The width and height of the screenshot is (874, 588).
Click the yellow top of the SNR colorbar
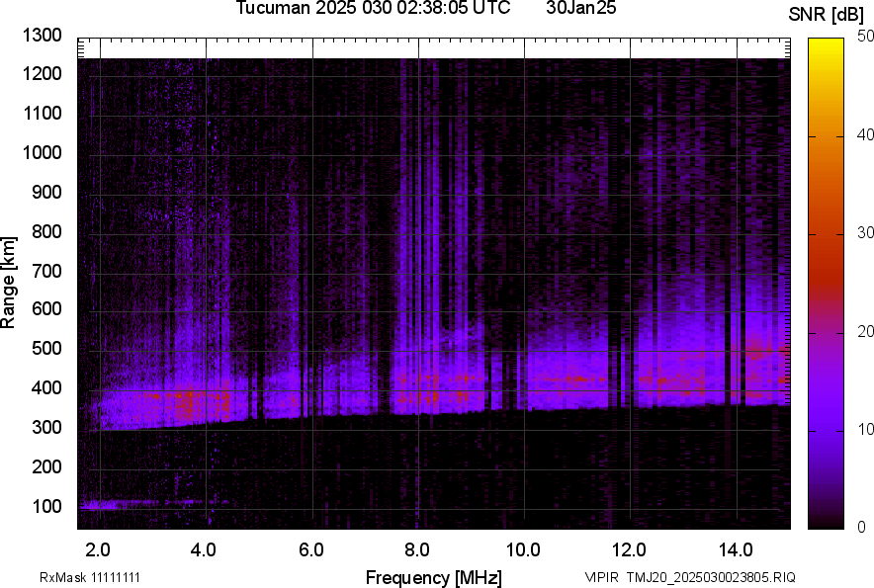click(x=827, y=44)
